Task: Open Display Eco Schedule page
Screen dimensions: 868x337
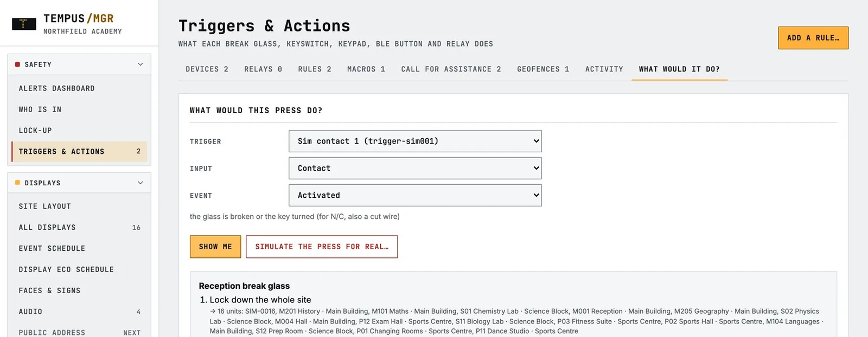Action: [x=79, y=270]
